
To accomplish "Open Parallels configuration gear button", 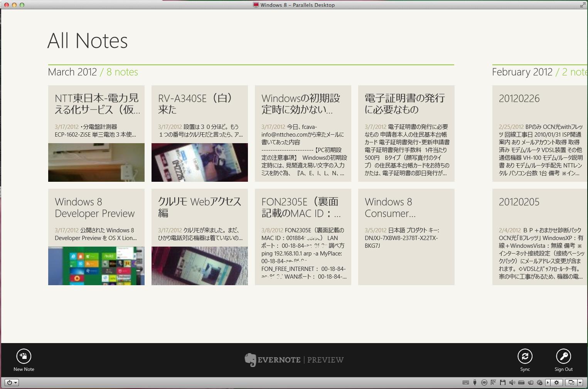I will point(557,382).
